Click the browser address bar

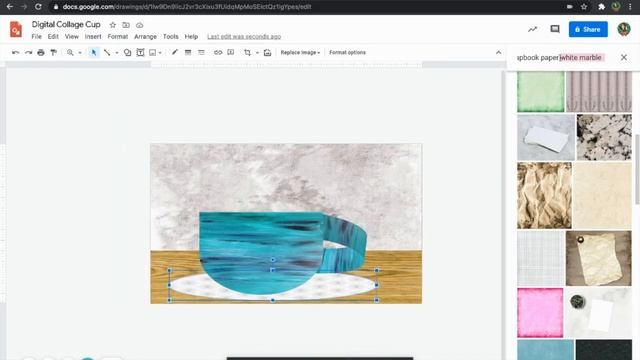[x=310, y=7]
